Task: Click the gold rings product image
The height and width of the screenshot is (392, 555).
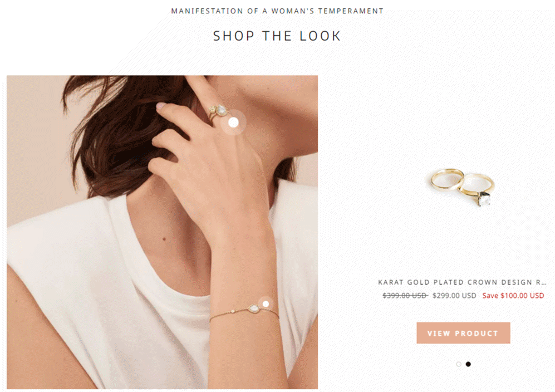Action: [x=463, y=187]
